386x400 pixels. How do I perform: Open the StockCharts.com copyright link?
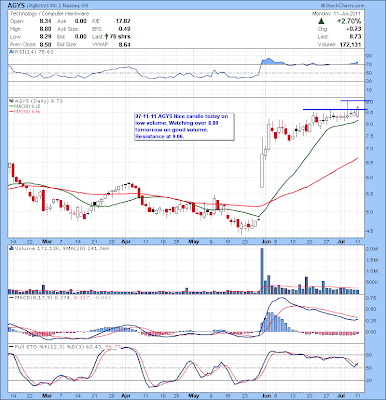click(x=342, y=6)
